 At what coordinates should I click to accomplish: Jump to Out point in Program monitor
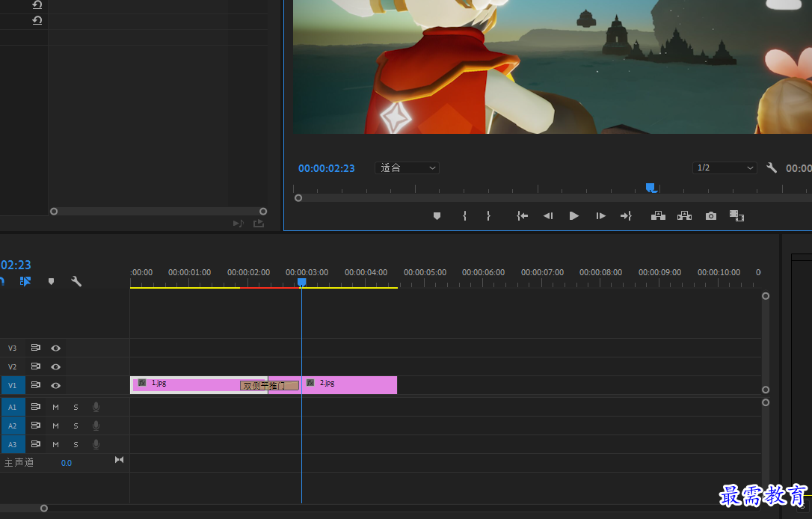click(626, 216)
